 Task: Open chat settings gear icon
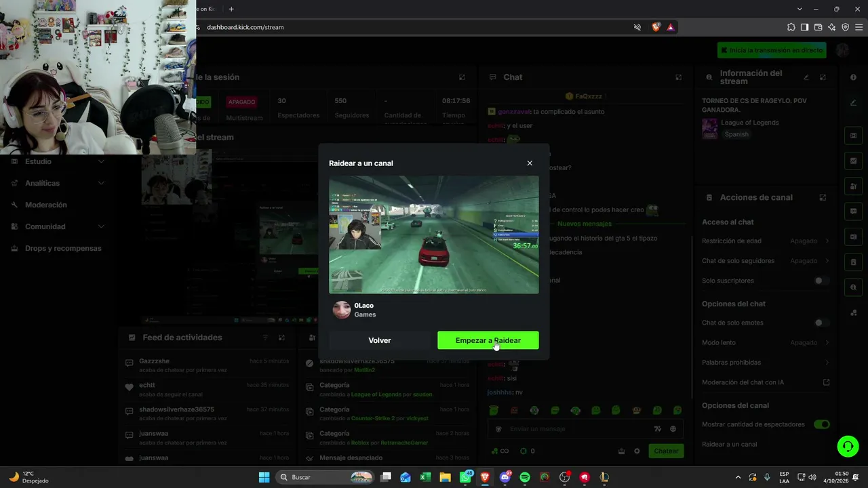click(x=637, y=451)
